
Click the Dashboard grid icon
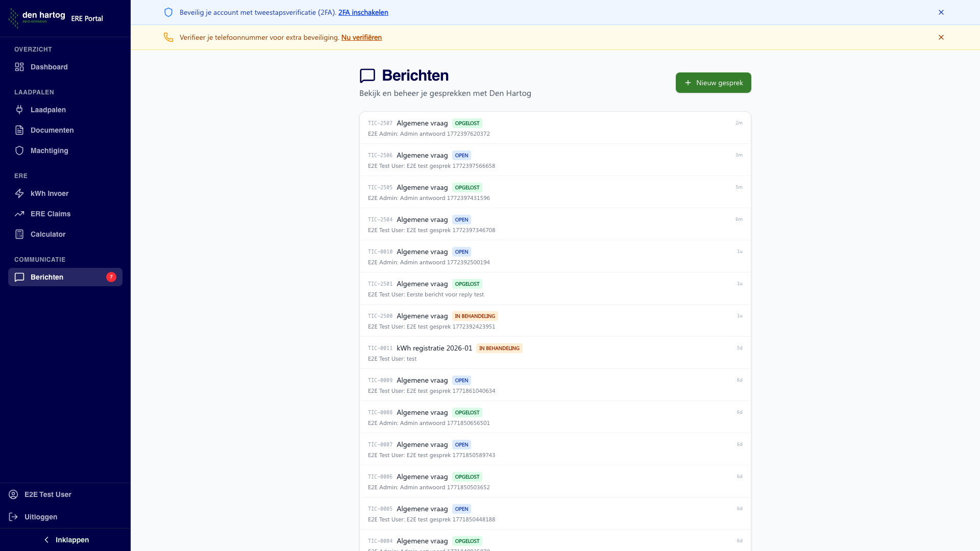(19, 67)
